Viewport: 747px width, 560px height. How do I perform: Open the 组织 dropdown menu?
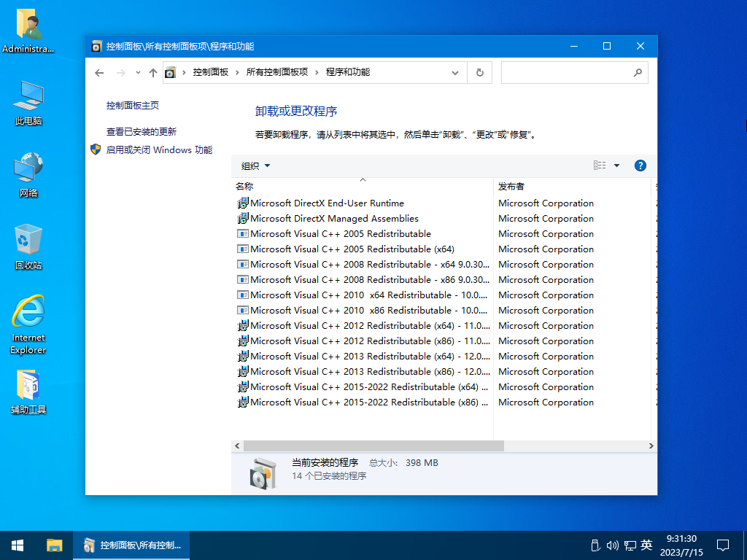pyautogui.click(x=256, y=166)
